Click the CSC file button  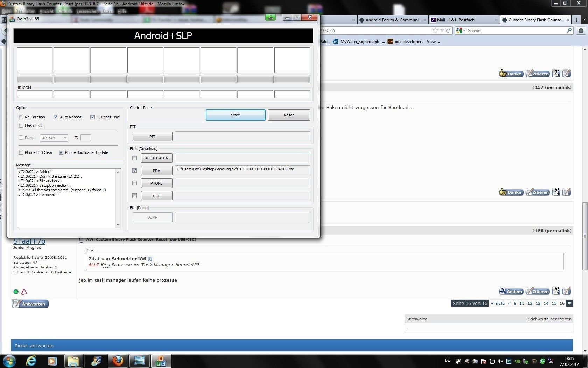(156, 196)
